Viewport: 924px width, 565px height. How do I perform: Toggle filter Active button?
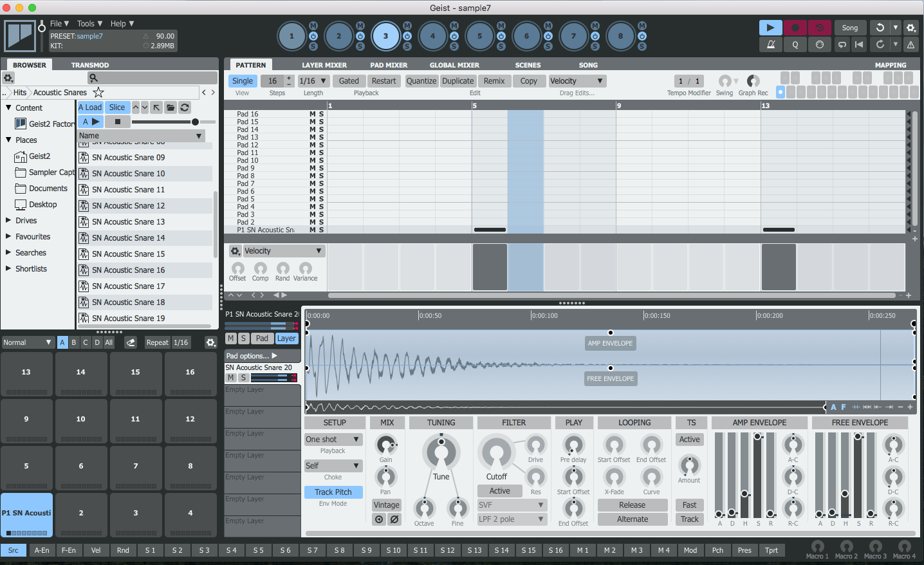(499, 491)
